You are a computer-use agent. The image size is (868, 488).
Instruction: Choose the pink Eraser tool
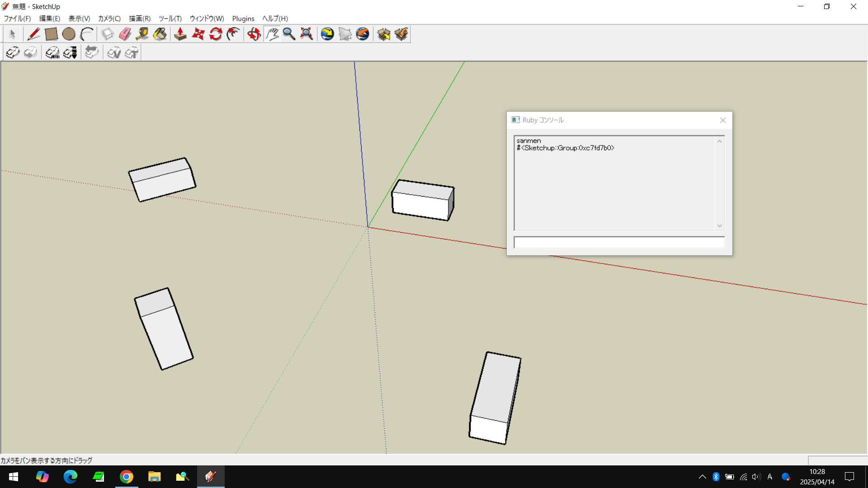click(125, 34)
